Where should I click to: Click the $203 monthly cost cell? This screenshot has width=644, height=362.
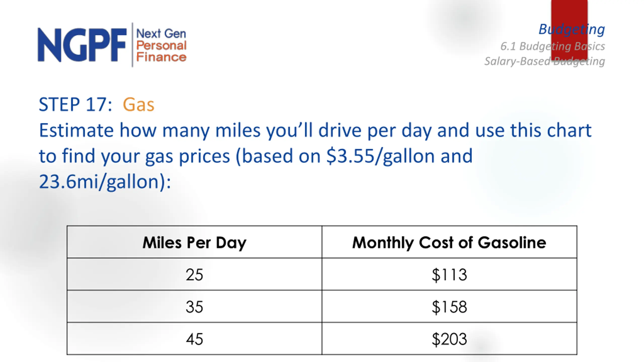click(449, 339)
